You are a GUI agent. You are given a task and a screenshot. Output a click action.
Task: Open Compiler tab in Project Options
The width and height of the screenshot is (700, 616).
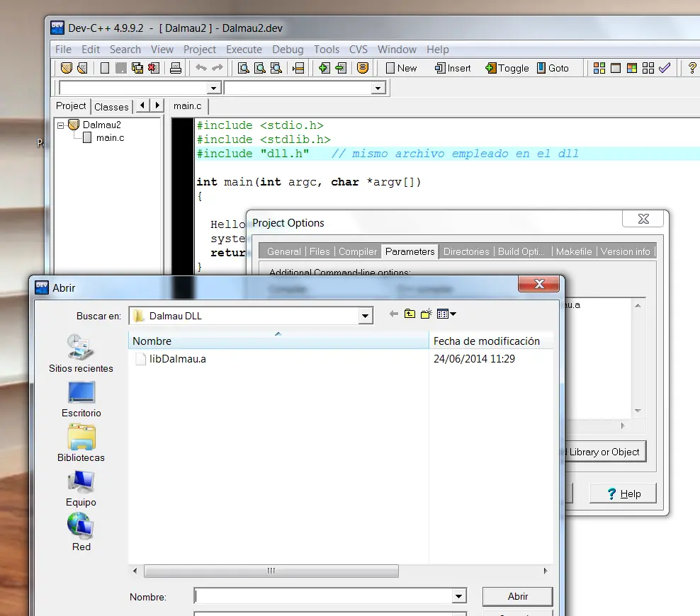358,251
